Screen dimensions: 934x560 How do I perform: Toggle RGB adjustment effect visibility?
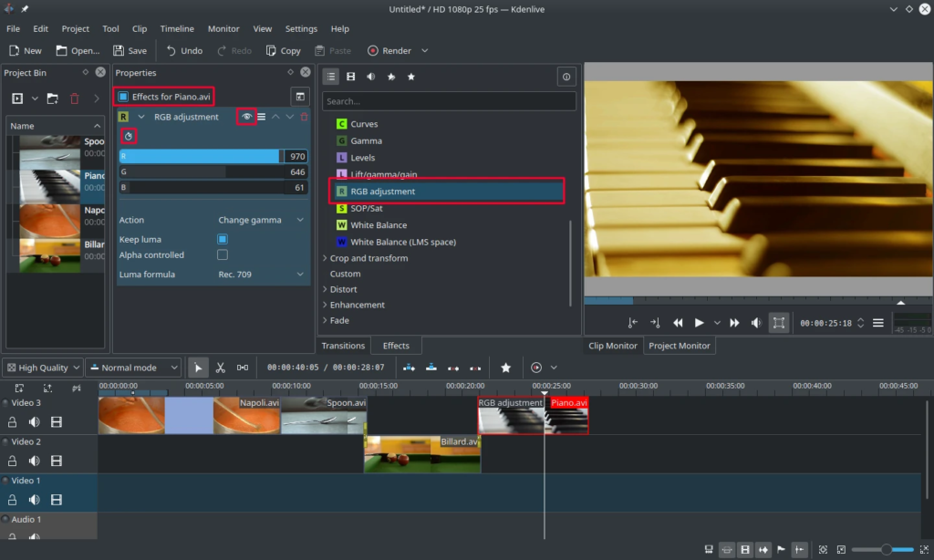click(246, 117)
